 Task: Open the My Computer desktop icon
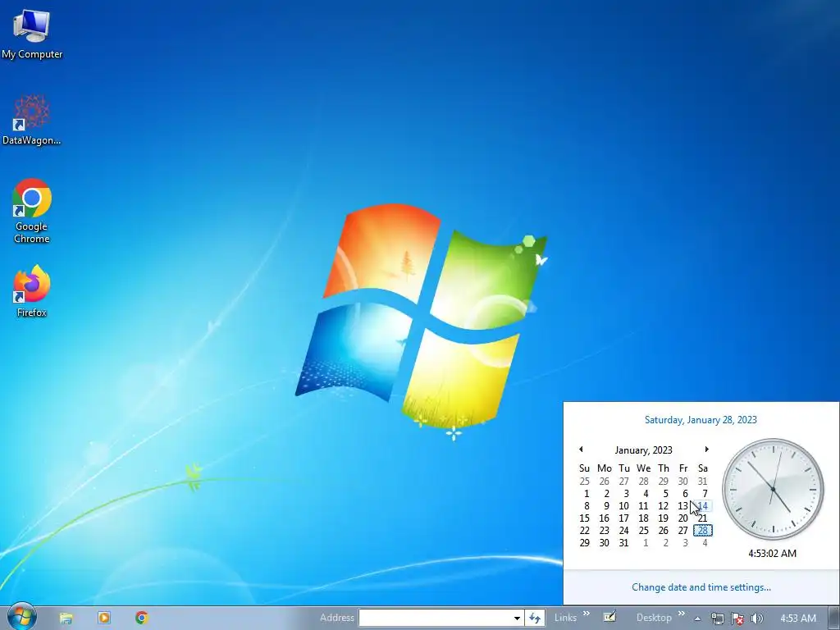point(32,33)
